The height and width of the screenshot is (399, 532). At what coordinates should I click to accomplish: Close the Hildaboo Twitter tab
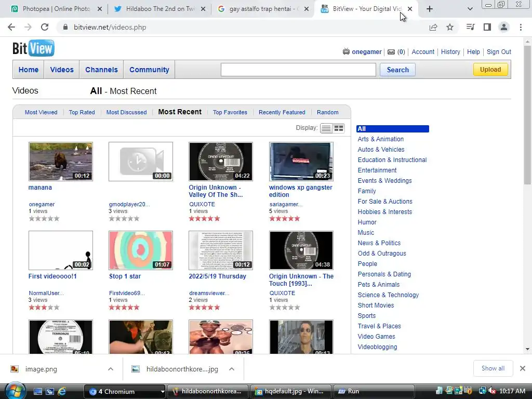(x=203, y=9)
